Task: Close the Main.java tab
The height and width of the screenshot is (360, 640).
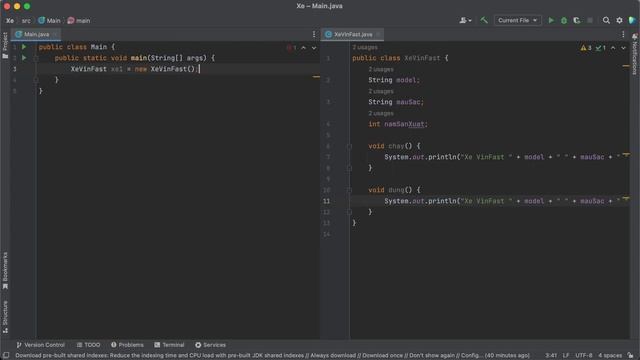Action: (x=55, y=34)
